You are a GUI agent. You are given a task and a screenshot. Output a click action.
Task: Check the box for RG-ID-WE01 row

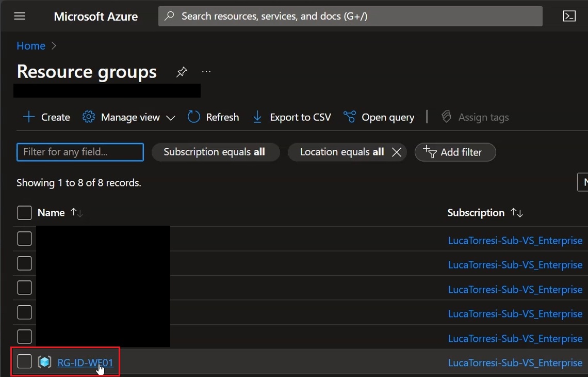pos(24,361)
